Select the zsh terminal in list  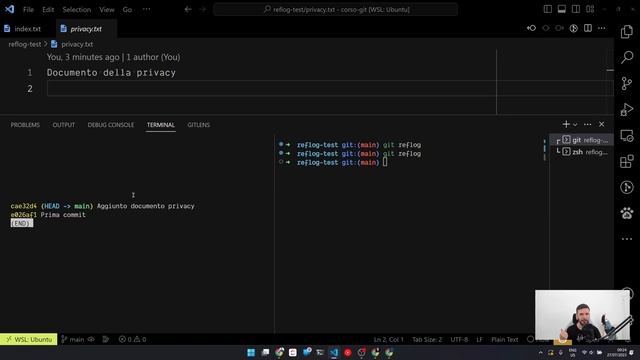coord(582,152)
